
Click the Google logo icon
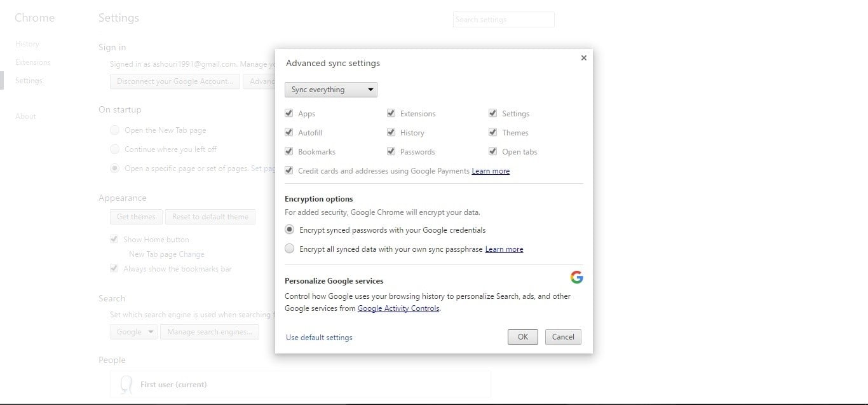pyautogui.click(x=576, y=277)
